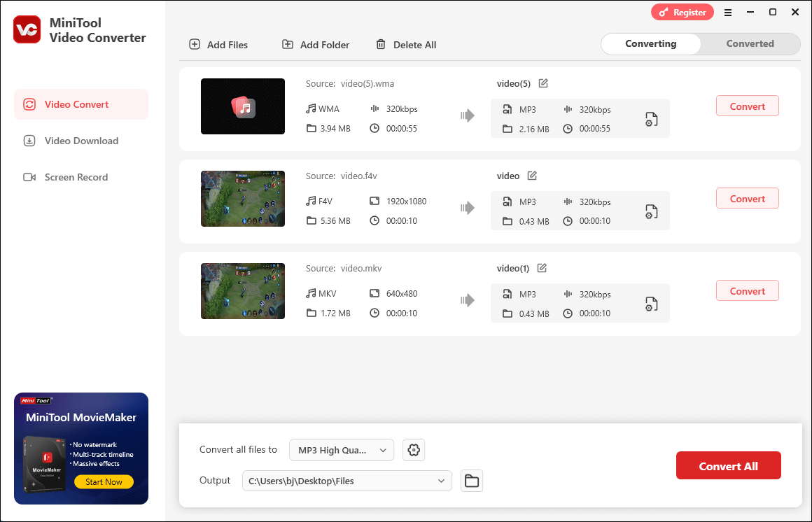Click the video.f4v thumbnail
This screenshot has width=812, height=522.
(x=243, y=198)
